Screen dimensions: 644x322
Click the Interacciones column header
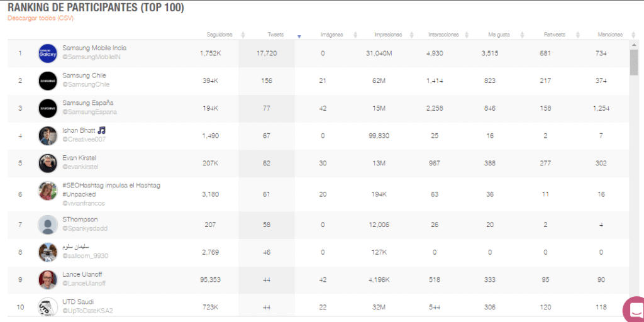click(x=443, y=35)
